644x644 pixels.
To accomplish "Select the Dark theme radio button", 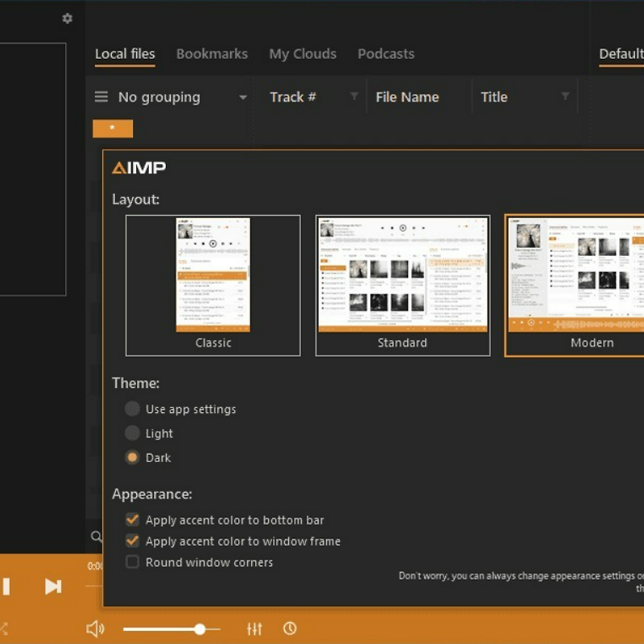I will tap(132, 457).
